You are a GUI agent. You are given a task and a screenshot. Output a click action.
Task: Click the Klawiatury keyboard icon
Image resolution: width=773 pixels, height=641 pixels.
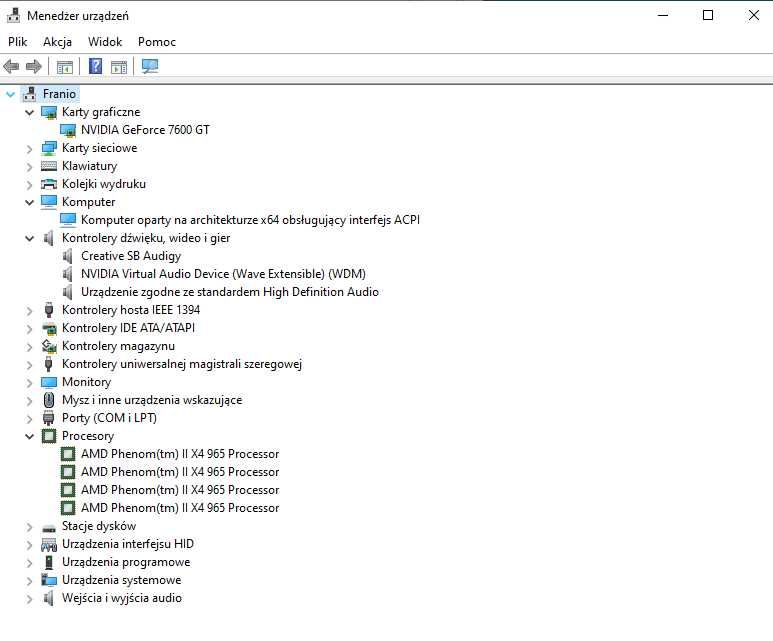[49, 166]
